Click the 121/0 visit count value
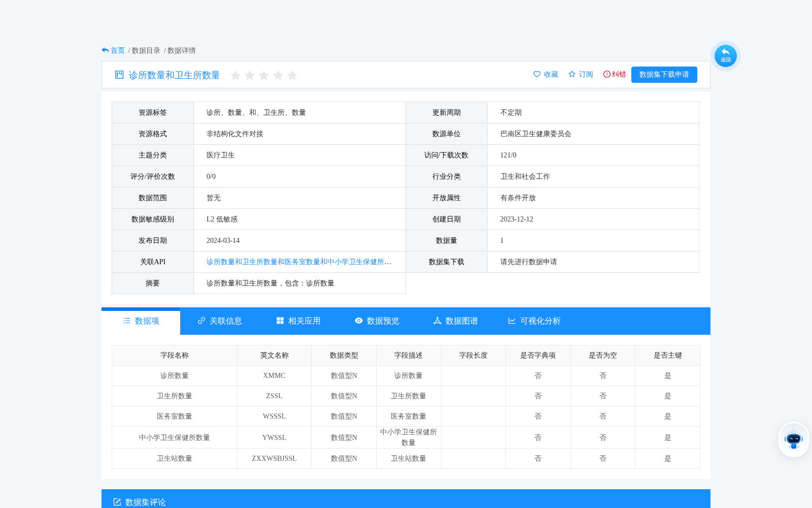Image resolution: width=812 pixels, height=508 pixels. click(509, 155)
